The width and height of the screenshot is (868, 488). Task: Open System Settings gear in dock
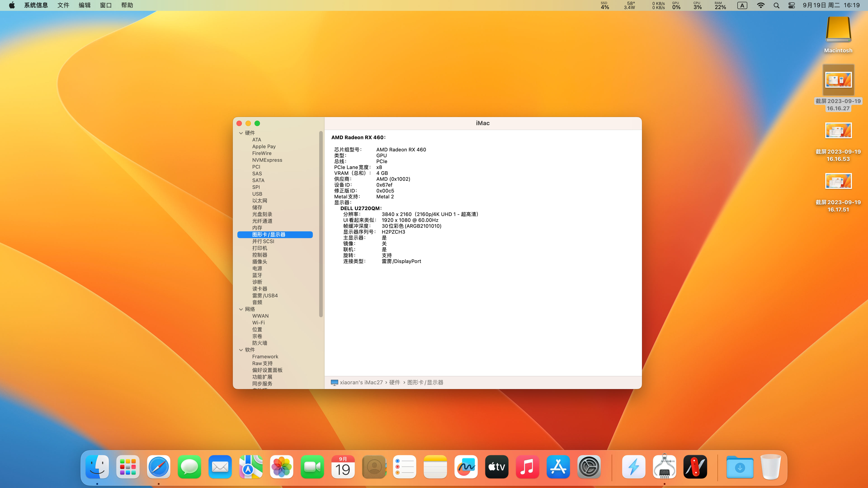coord(589,467)
